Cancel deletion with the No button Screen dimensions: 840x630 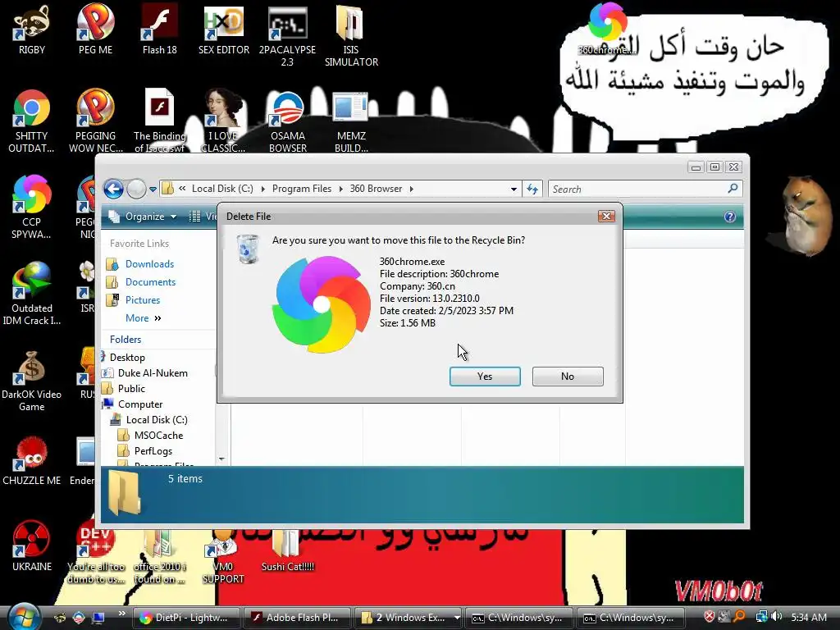(x=568, y=376)
